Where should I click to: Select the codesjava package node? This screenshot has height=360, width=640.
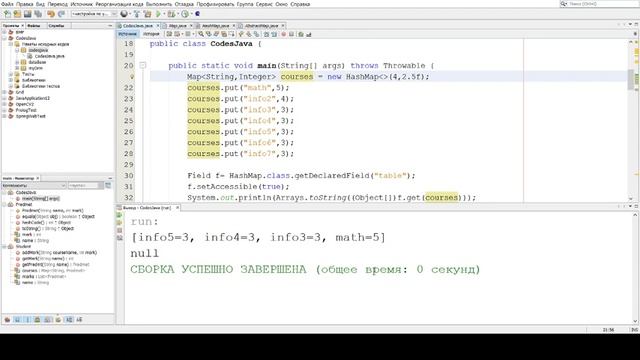(x=38, y=50)
